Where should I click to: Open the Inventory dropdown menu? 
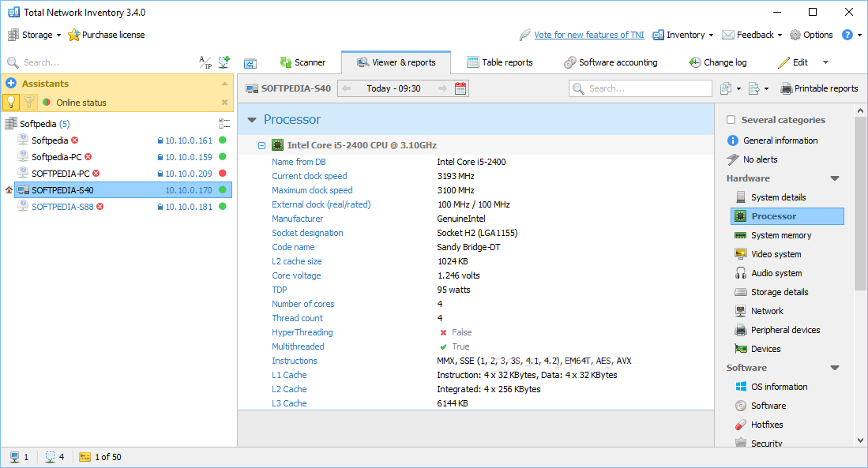(683, 35)
